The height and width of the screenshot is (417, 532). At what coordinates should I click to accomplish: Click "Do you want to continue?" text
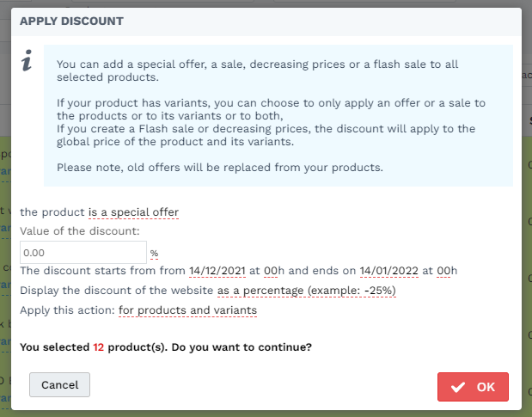242,347
